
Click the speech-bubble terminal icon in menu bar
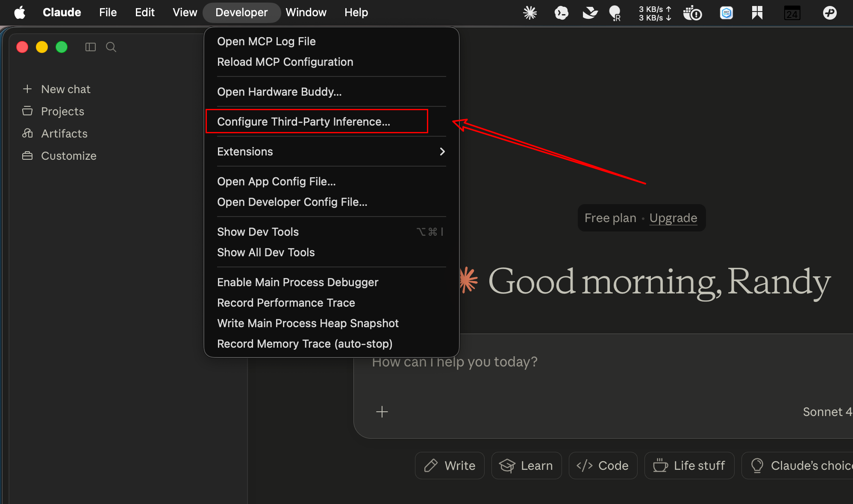[561, 13]
